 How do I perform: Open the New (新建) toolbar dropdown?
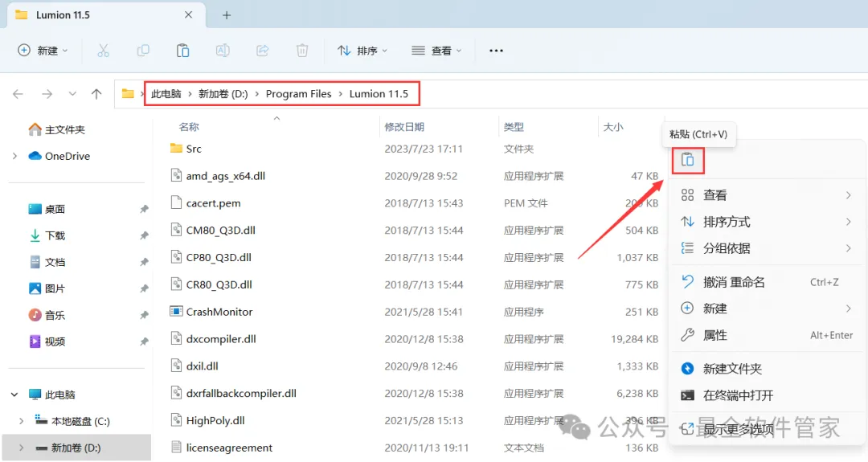43,51
